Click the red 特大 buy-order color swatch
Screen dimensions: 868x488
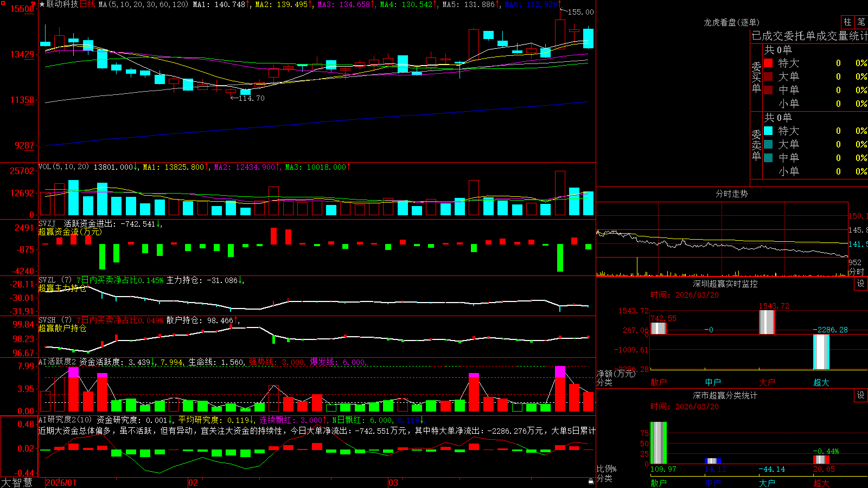click(768, 63)
